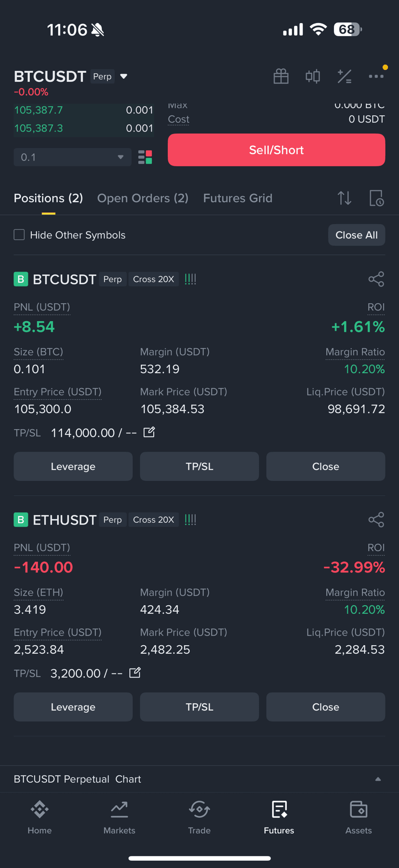Switch order book layout view
Viewport: 399px width, 868px height.
tap(145, 157)
